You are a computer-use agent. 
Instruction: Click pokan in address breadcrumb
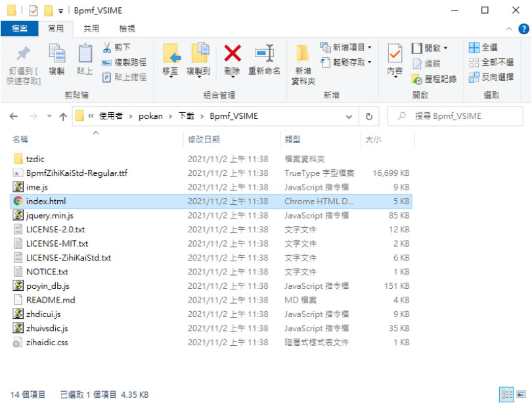(150, 116)
